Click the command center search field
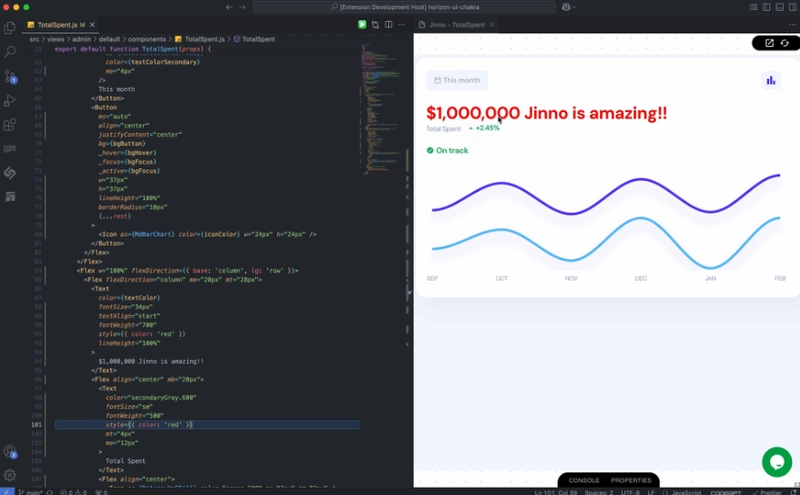The image size is (800, 495). pyautogui.click(x=404, y=7)
